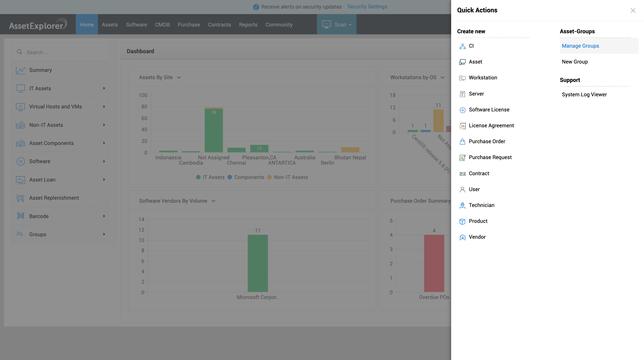Click the Contract handshake icon
The height and width of the screenshot is (360, 644).
tap(462, 174)
